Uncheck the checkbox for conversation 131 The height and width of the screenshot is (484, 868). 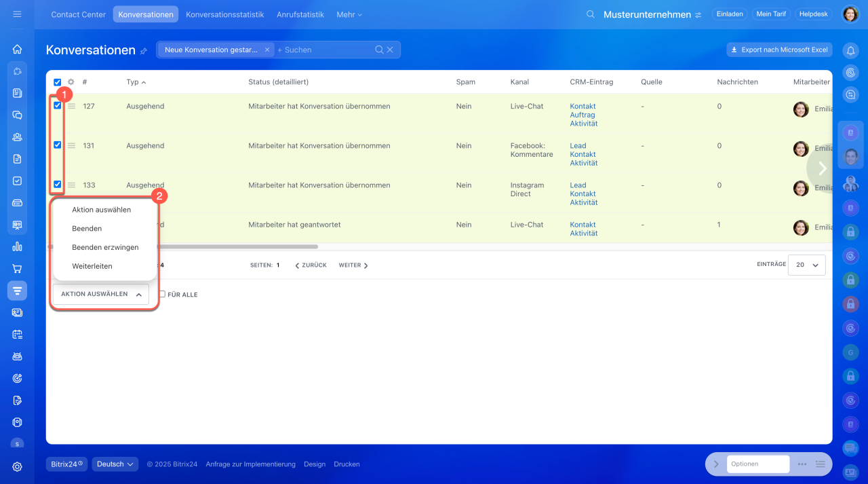pyautogui.click(x=57, y=145)
